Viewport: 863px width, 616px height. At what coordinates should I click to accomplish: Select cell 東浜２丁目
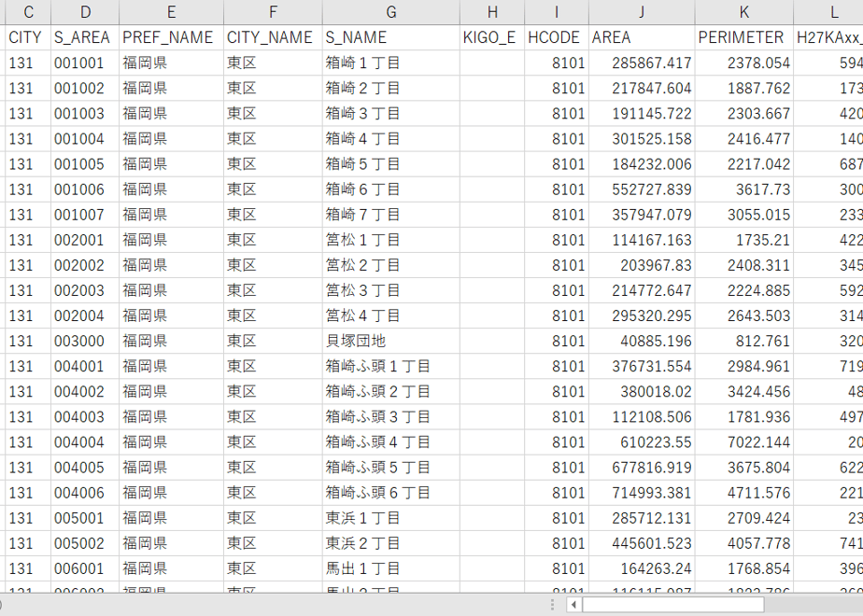point(390,543)
